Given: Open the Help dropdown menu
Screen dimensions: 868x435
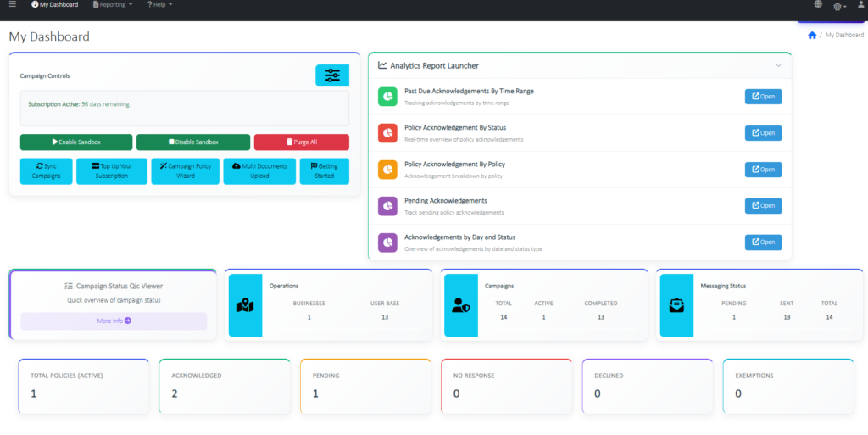Looking at the screenshot, I should [159, 5].
